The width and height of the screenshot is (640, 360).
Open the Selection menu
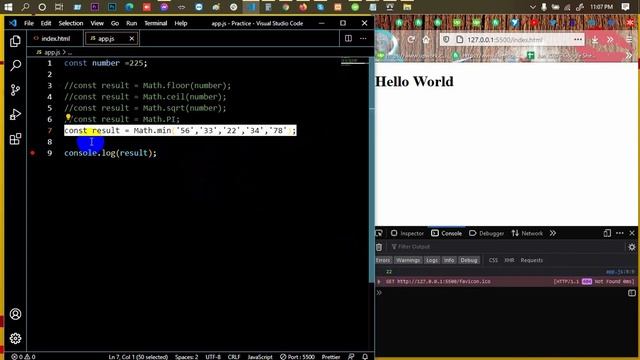pos(71,23)
